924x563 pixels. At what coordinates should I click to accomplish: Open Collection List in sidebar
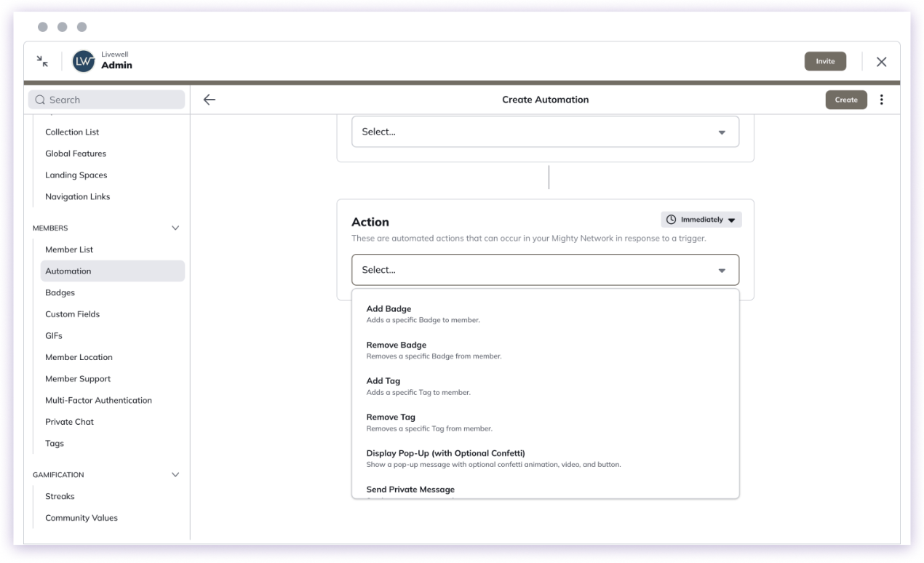point(72,132)
